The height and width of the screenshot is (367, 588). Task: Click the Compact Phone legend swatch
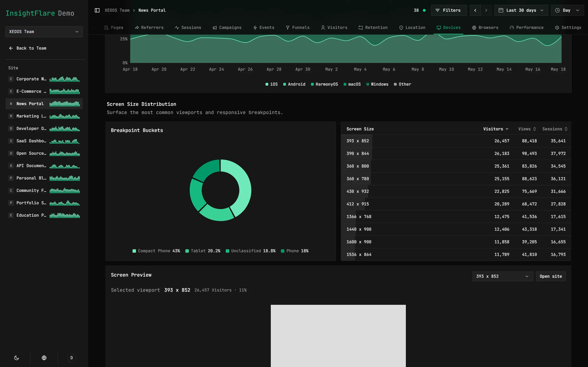pos(134,251)
